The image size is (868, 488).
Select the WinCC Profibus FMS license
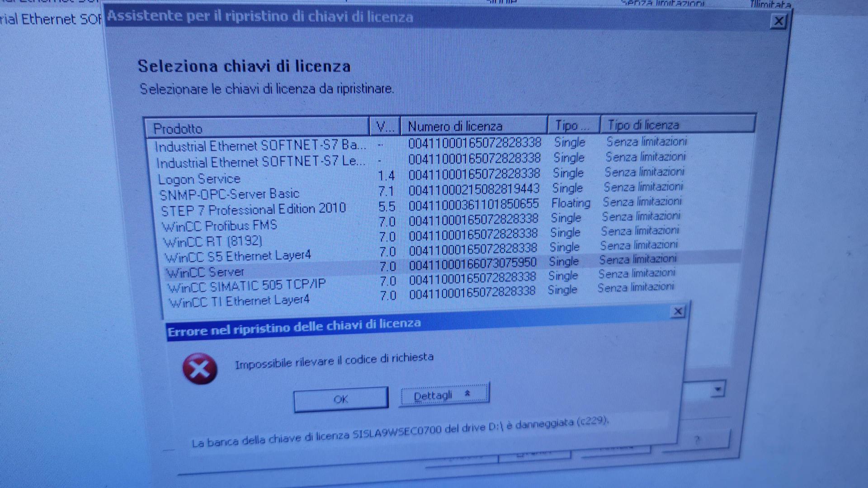tap(219, 225)
